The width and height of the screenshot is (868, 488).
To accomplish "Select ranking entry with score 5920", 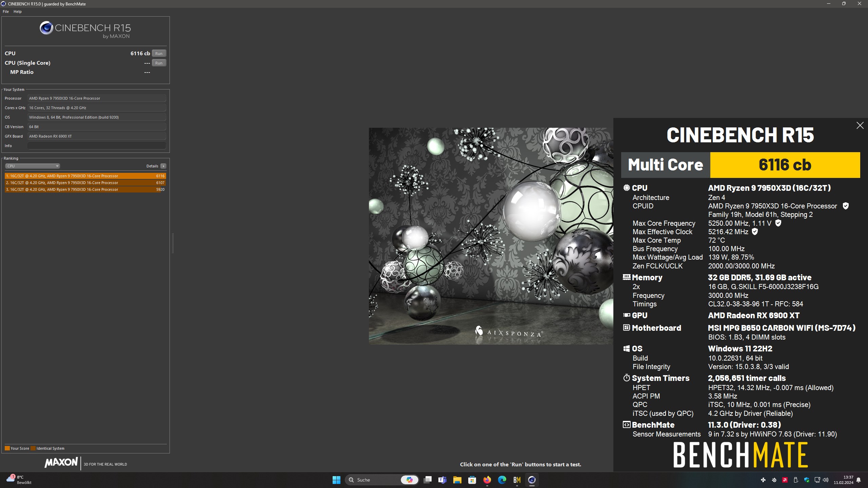I will (85, 189).
